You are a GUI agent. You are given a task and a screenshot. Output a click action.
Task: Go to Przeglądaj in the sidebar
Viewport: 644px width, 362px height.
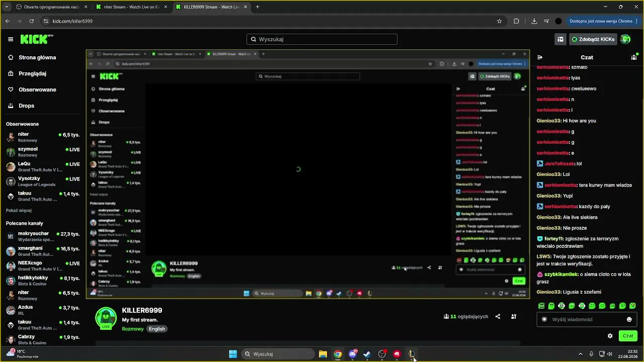point(32,73)
